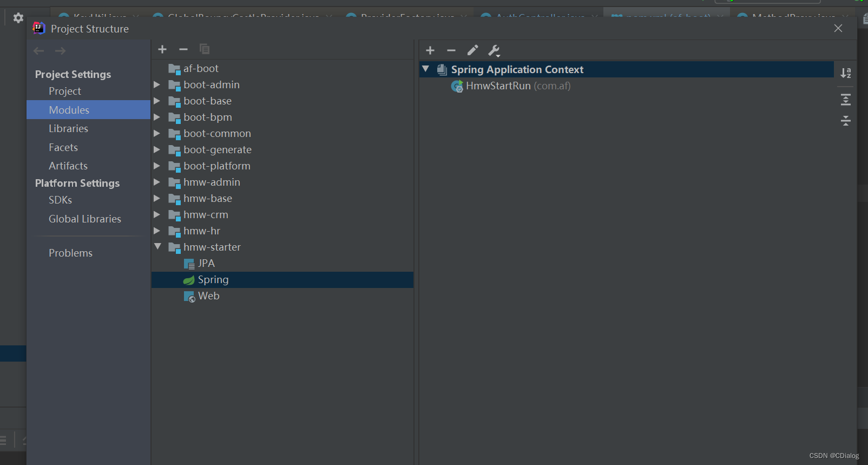Sort contexts alphabetically icon
Image resolution: width=868 pixels, height=465 pixels.
[846, 73]
